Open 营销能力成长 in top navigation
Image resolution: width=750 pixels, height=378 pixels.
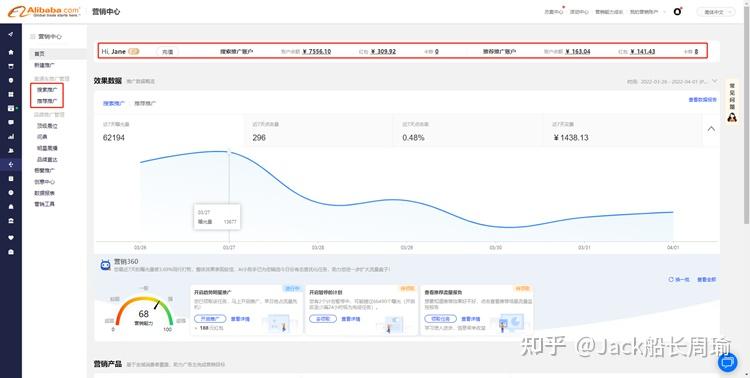pyautogui.click(x=609, y=12)
